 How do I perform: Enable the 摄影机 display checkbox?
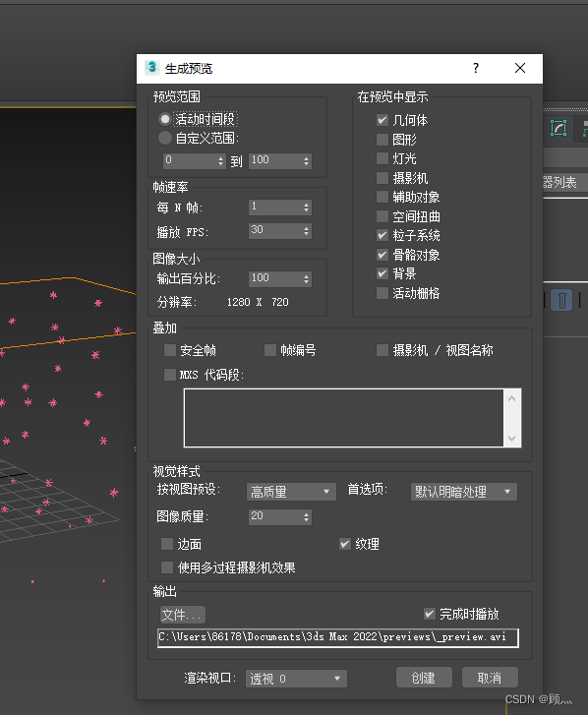coord(382,177)
